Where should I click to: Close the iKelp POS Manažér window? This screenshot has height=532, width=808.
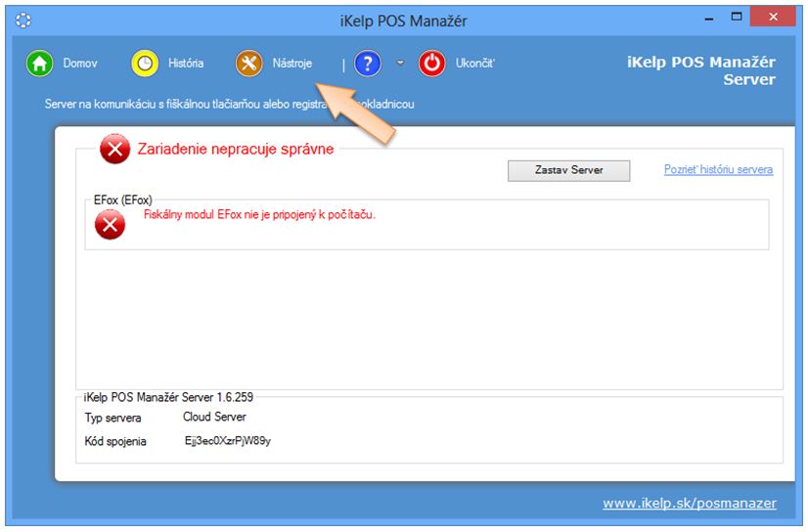(x=774, y=18)
